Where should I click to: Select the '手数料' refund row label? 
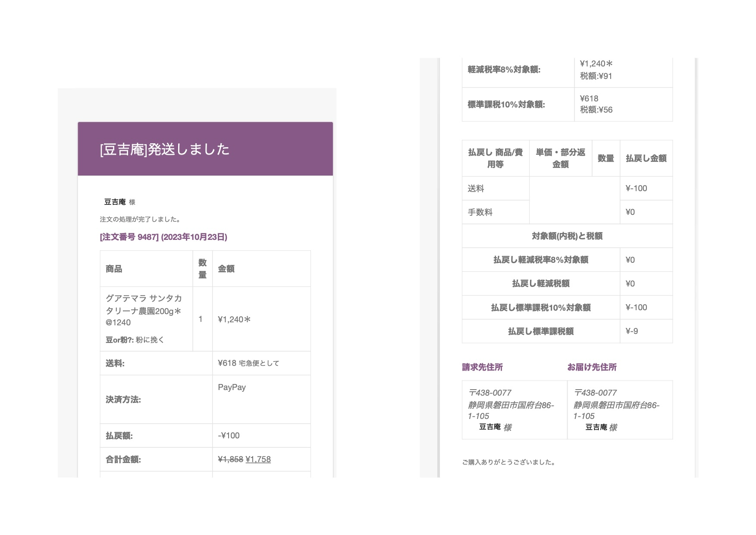(x=480, y=212)
